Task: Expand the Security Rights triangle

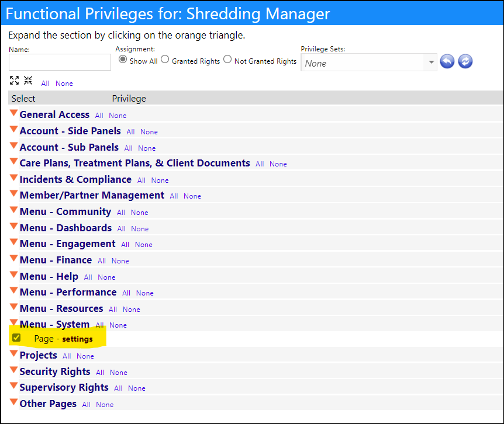Action: click(x=13, y=370)
